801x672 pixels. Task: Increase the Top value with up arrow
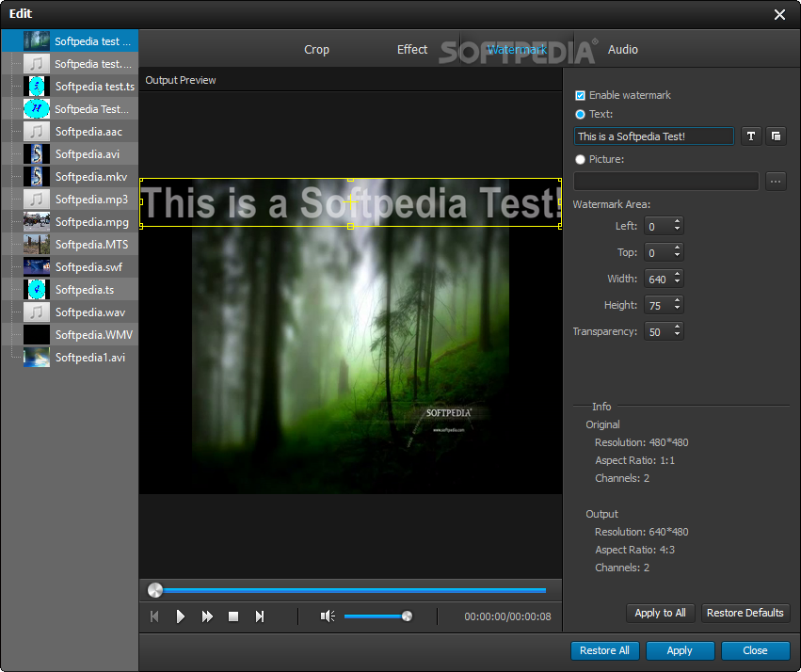[678, 248]
